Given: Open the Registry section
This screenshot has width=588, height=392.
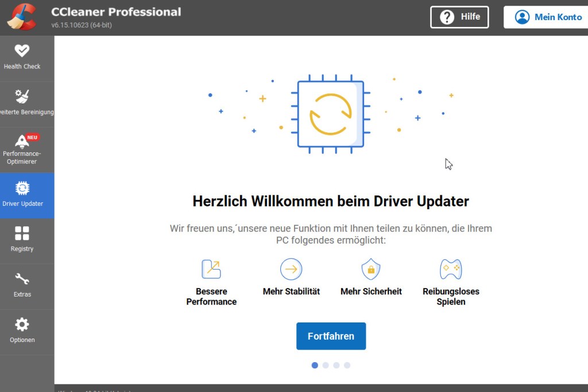Looking at the screenshot, I should click(27, 241).
